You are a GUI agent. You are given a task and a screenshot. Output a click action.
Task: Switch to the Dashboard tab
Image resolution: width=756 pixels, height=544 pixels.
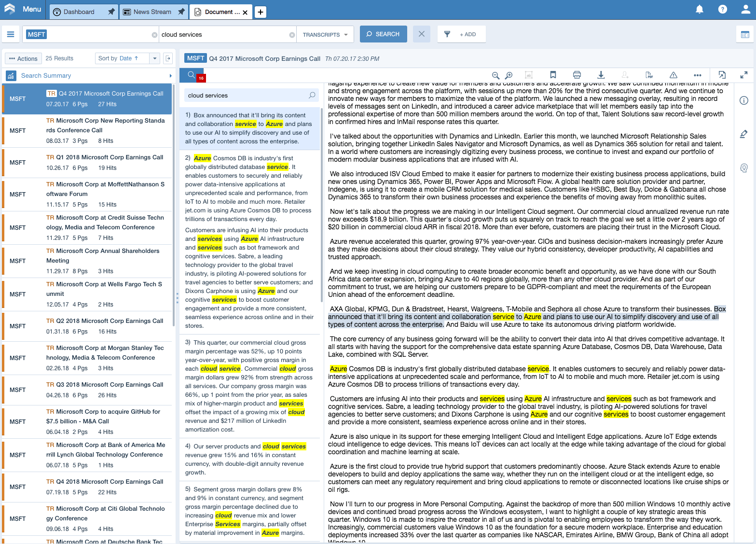point(83,12)
